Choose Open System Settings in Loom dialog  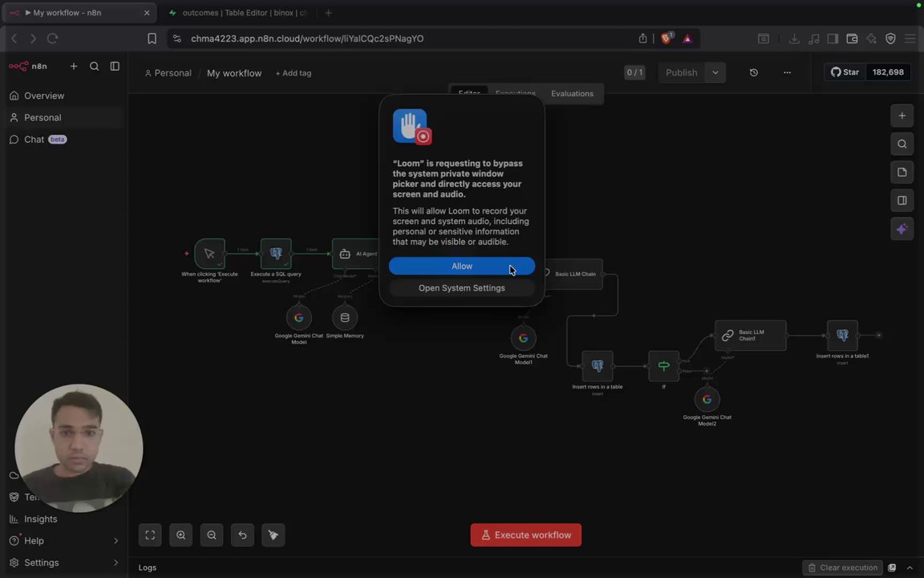pyautogui.click(x=461, y=288)
